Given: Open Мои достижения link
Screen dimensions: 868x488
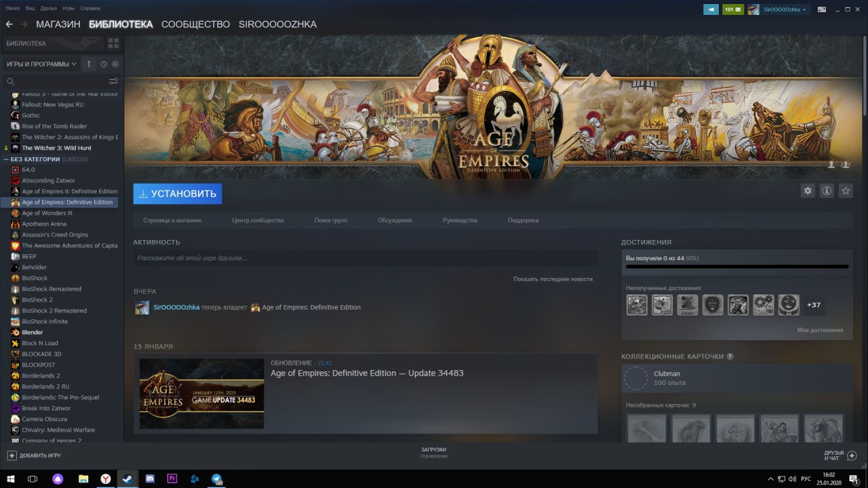Looking at the screenshot, I should [x=820, y=330].
